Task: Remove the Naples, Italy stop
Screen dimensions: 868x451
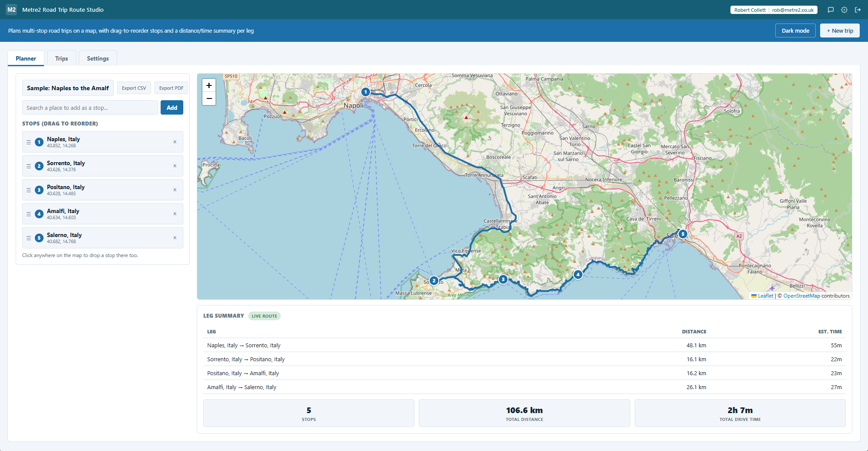Action: 175,142
